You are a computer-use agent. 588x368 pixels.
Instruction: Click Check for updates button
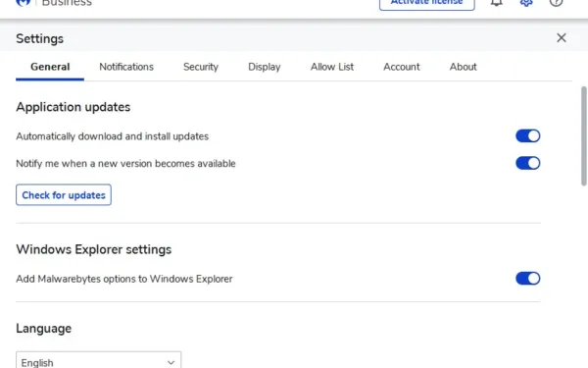pos(64,195)
